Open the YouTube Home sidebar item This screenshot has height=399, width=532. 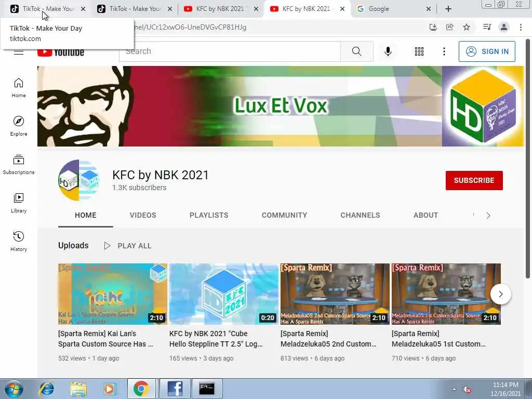(x=19, y=88)
